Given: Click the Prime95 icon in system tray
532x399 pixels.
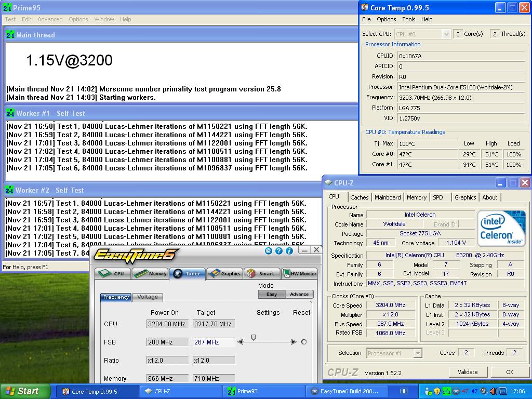Looking at the screenshot, I should pyautogui.click(x=446, y=391).
